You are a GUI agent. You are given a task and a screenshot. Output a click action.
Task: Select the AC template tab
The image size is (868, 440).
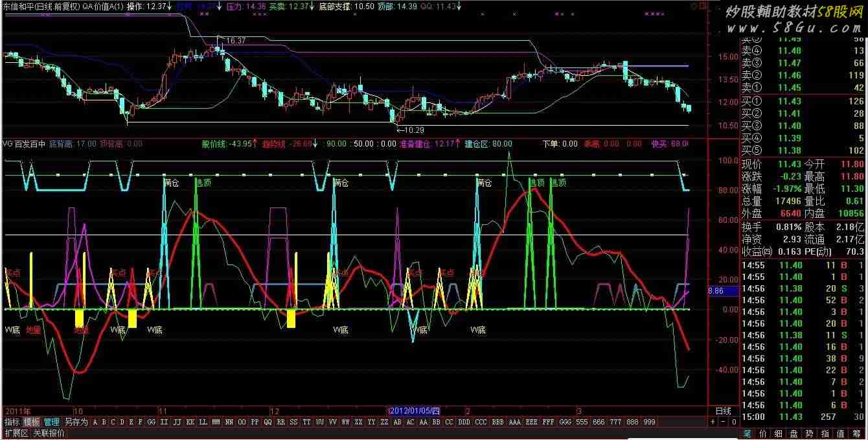tap(411, 422)
